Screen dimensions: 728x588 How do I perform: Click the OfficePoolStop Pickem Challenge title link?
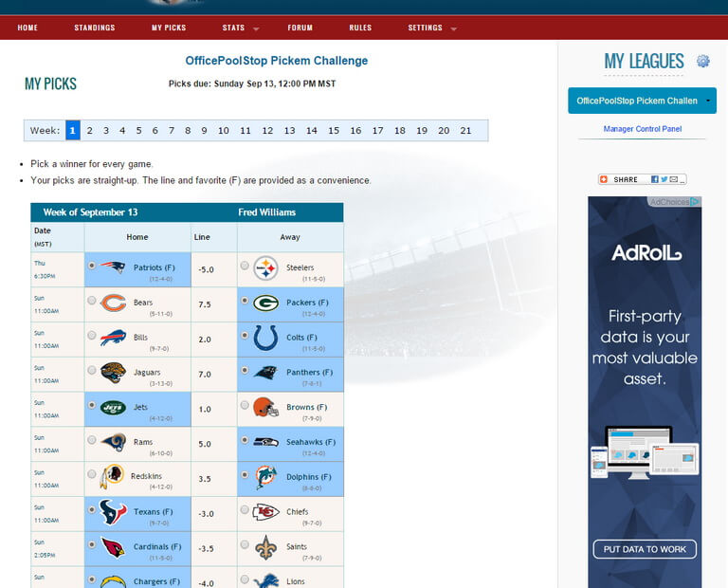[277, 61]
